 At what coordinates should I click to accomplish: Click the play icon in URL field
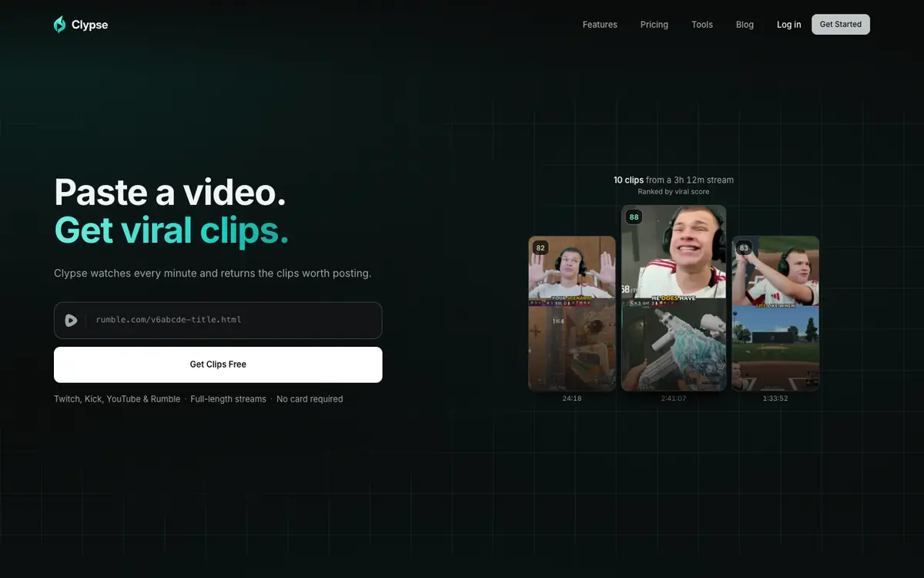click(x=71, y=320)
